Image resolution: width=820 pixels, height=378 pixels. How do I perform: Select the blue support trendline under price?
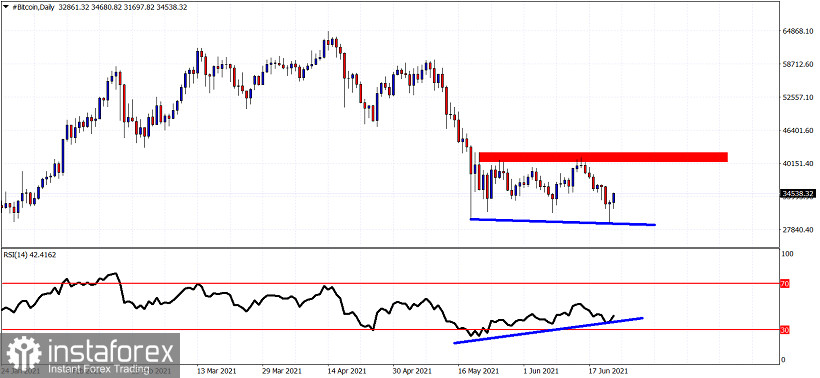[x=562, y=222]
